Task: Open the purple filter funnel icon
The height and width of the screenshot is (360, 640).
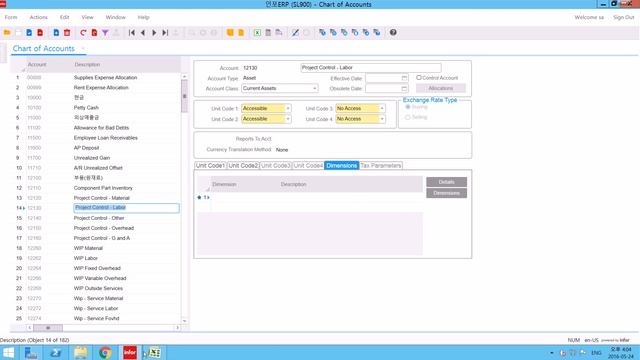Action: point(105,33)
